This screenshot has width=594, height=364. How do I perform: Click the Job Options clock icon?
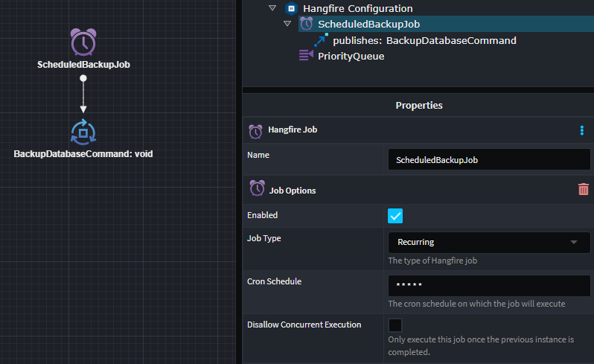(x=258, y=189)
